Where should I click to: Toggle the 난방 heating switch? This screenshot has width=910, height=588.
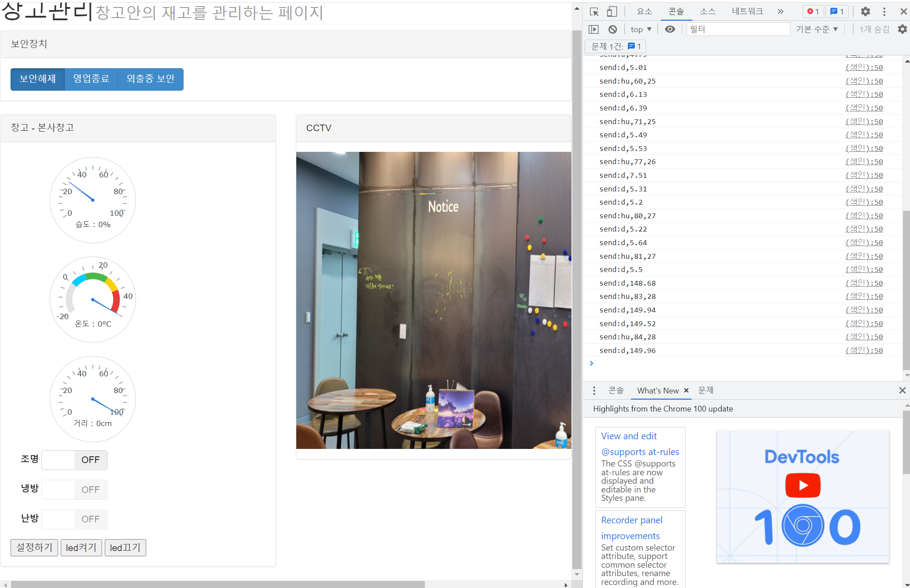[x=74, y=519]
